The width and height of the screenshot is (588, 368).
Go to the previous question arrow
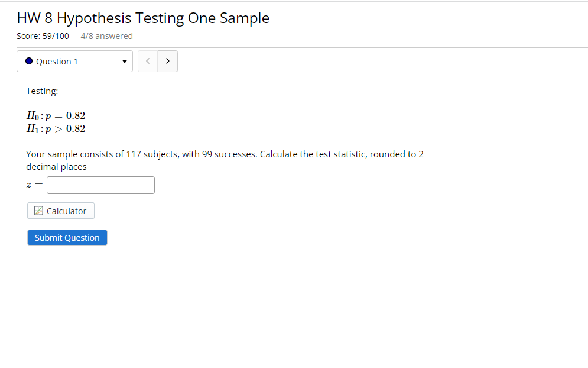(148, 61)
